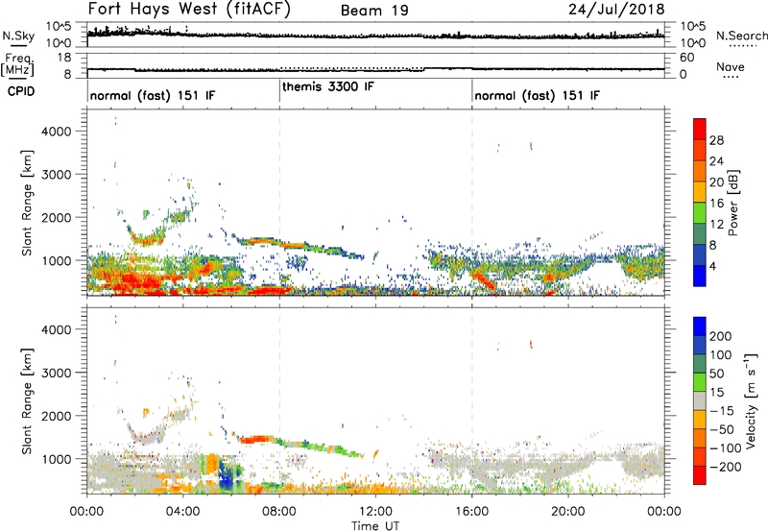Click the '28' tick on the Power scale
Image resolution: width=768 pixels, height=532 pixels.
pos(716,140)
